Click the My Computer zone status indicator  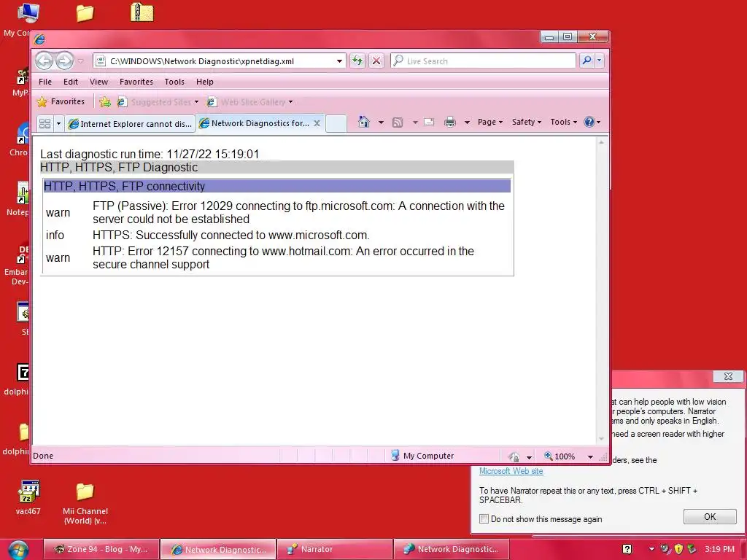422,456
